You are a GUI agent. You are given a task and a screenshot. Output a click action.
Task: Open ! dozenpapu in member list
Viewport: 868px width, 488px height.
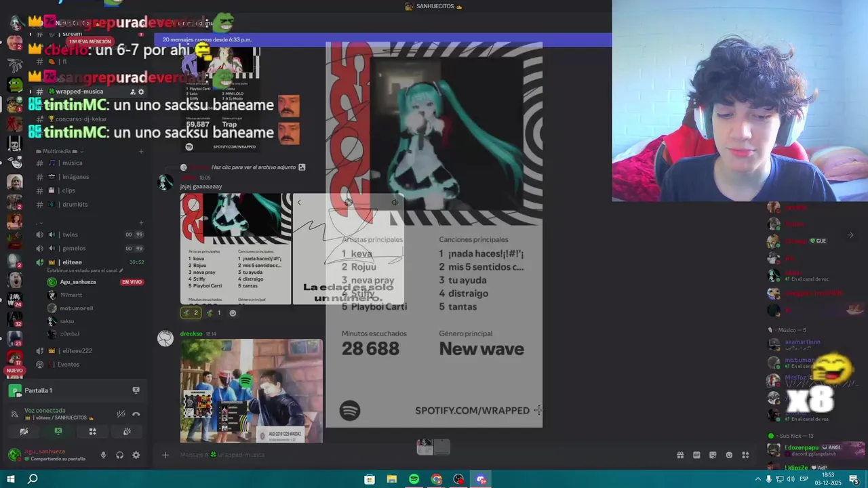pyautogui.click(x=803, y=449)
